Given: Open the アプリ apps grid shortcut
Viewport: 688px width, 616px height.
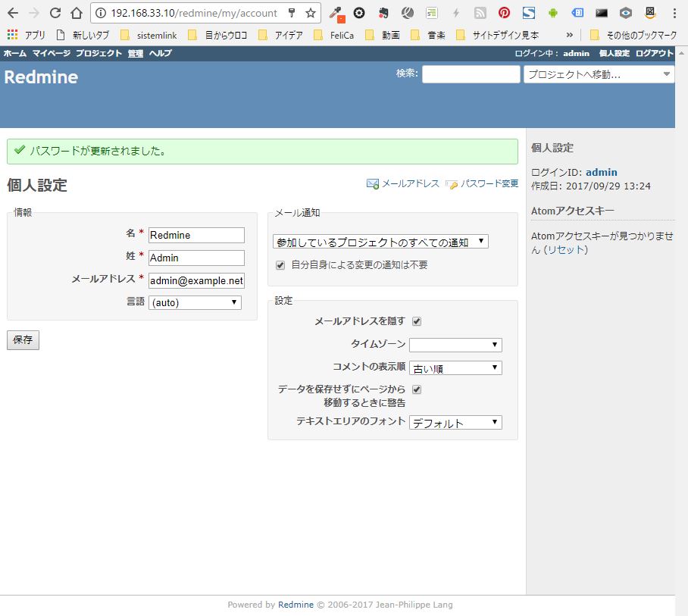Looking at the screenshot, I should (27, 35).
